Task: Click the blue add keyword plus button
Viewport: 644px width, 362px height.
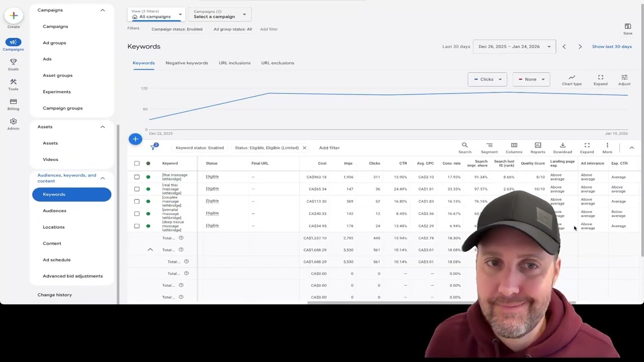Action: (x=135, y=139)
